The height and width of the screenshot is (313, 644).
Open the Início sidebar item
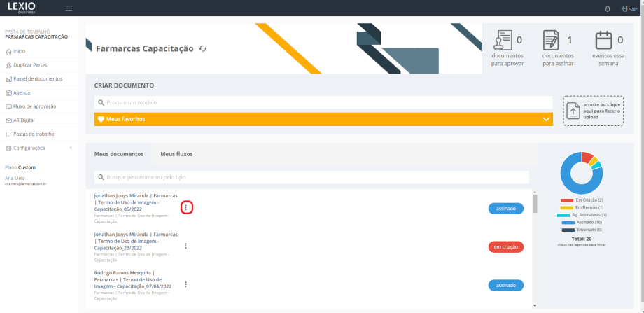pos(15,51)
